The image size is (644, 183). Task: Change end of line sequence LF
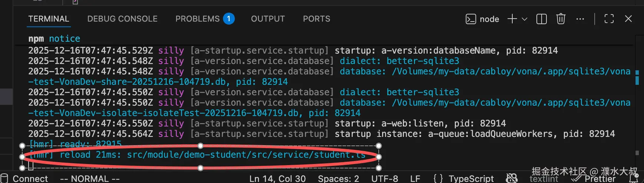click(415, 179)
